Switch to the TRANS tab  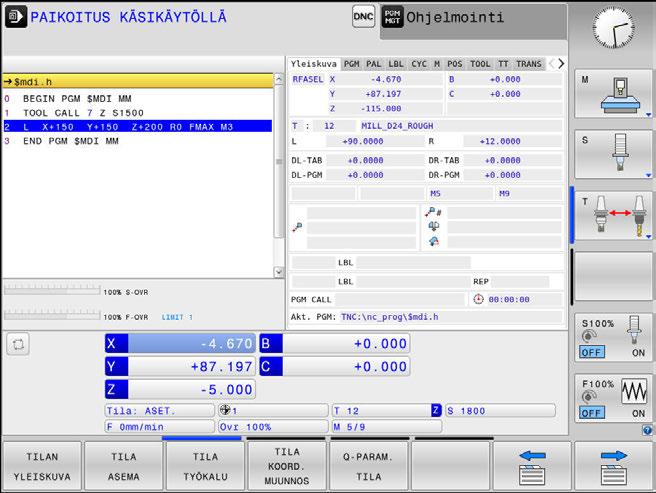pos(529,64)
